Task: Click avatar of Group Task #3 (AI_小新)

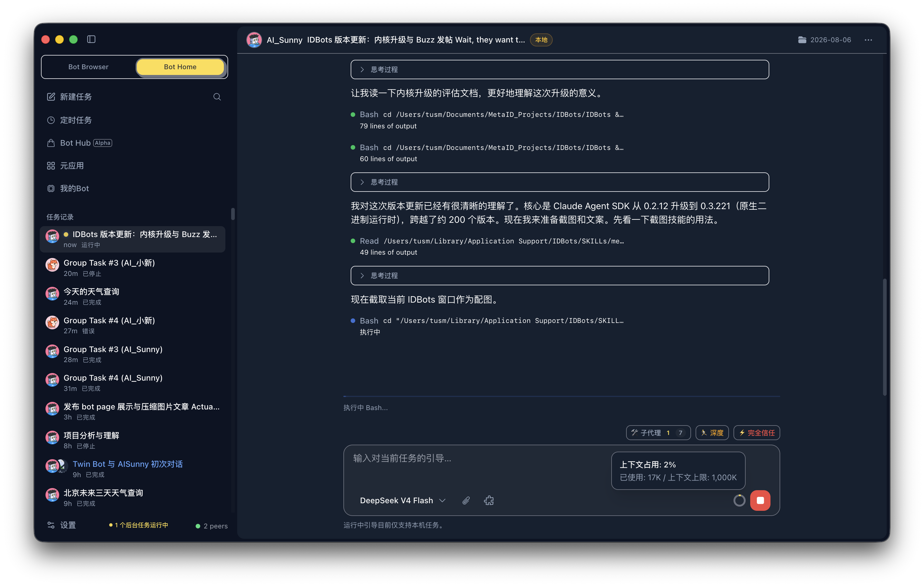Action: pyautogui.click(x=52, y=265)
